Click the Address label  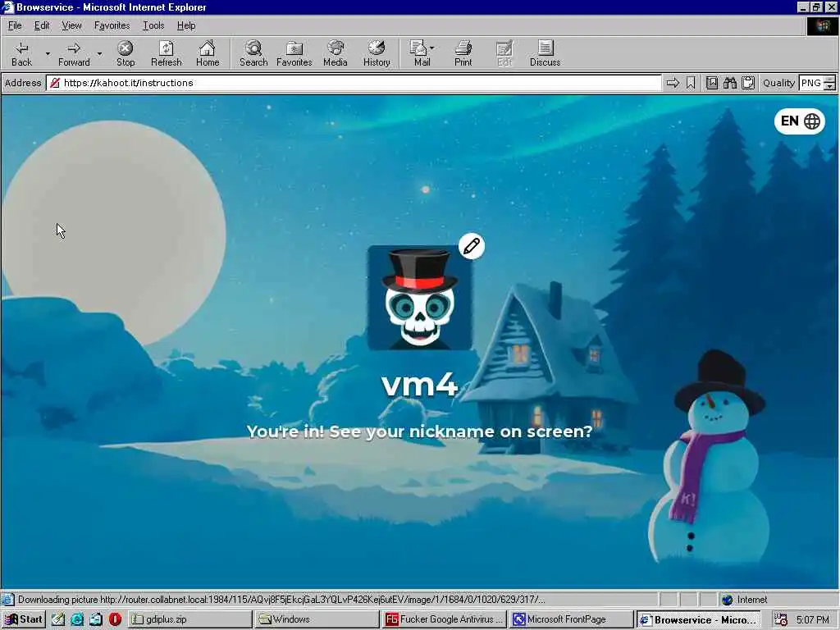click(x=23, y=83)
